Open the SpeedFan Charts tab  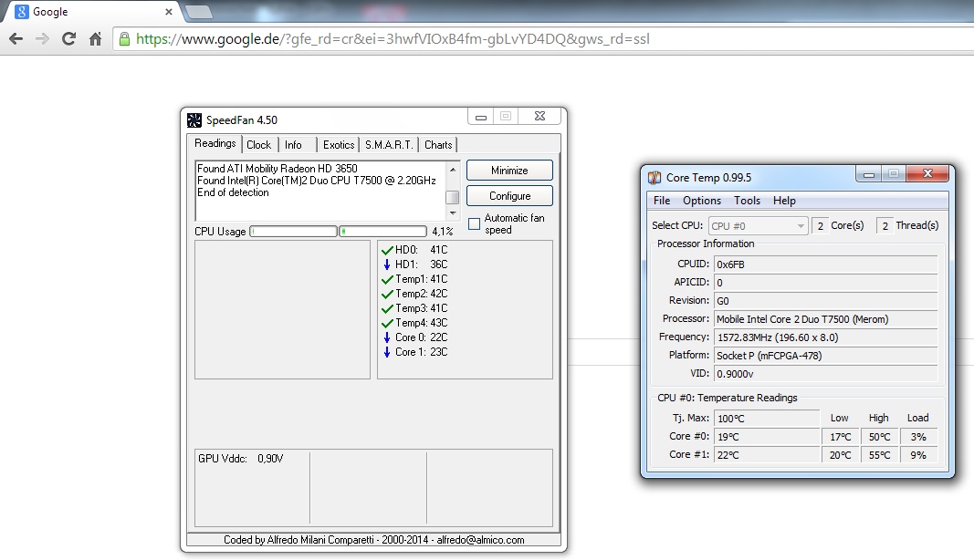438,145
